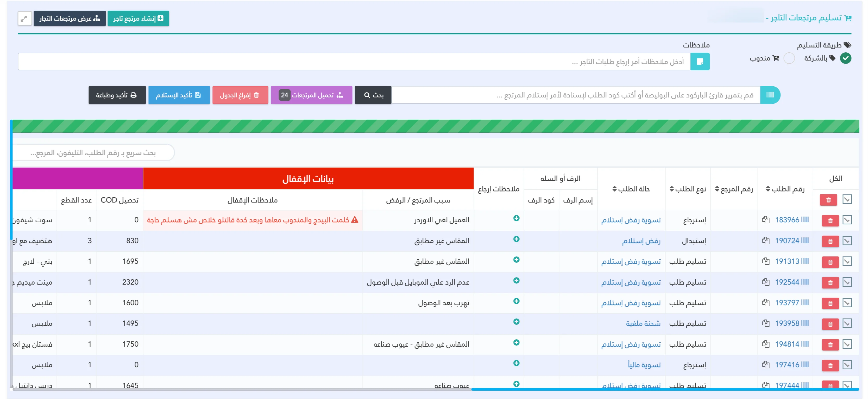Select بالشركة delivery method radio
This screenshot has height=399, width=868.
(x=845, y=58)
